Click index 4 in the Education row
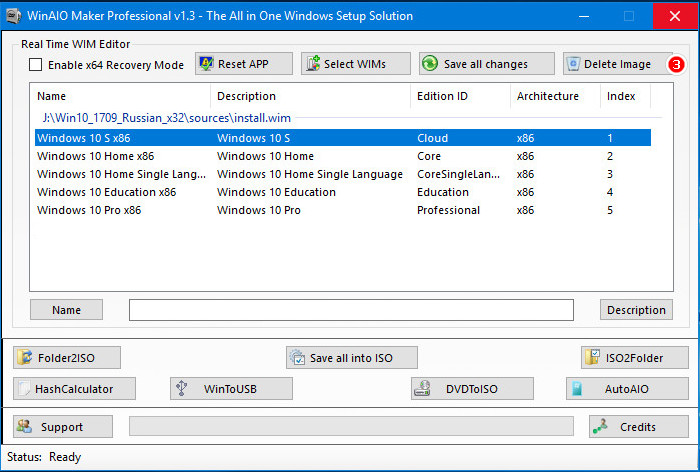 coord(610,192)
